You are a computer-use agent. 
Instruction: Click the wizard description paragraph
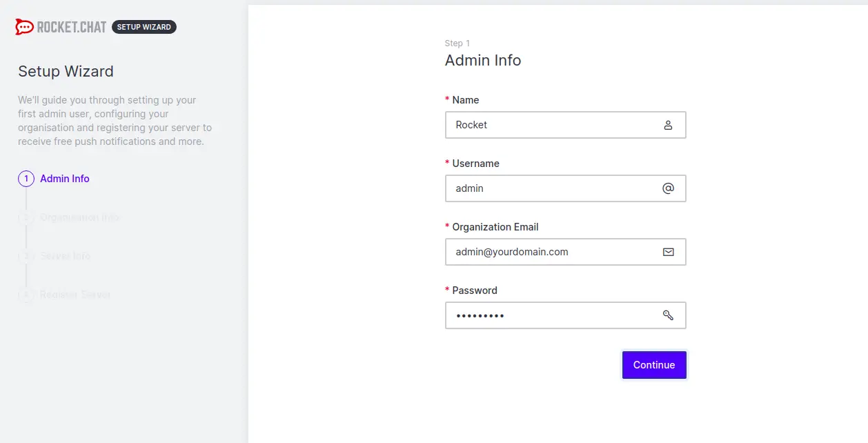(x=115, y=121)
